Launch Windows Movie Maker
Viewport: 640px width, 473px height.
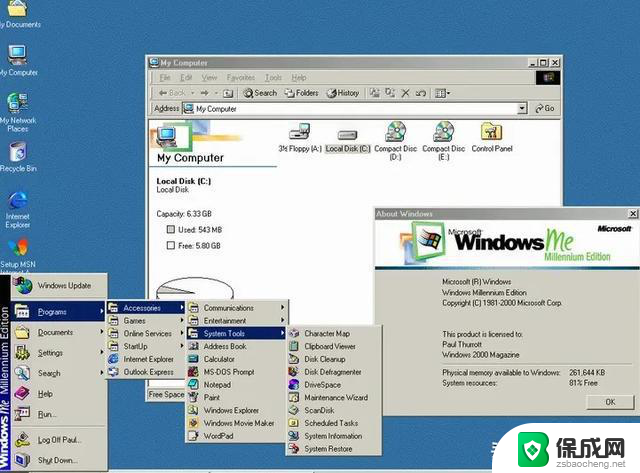236,423
